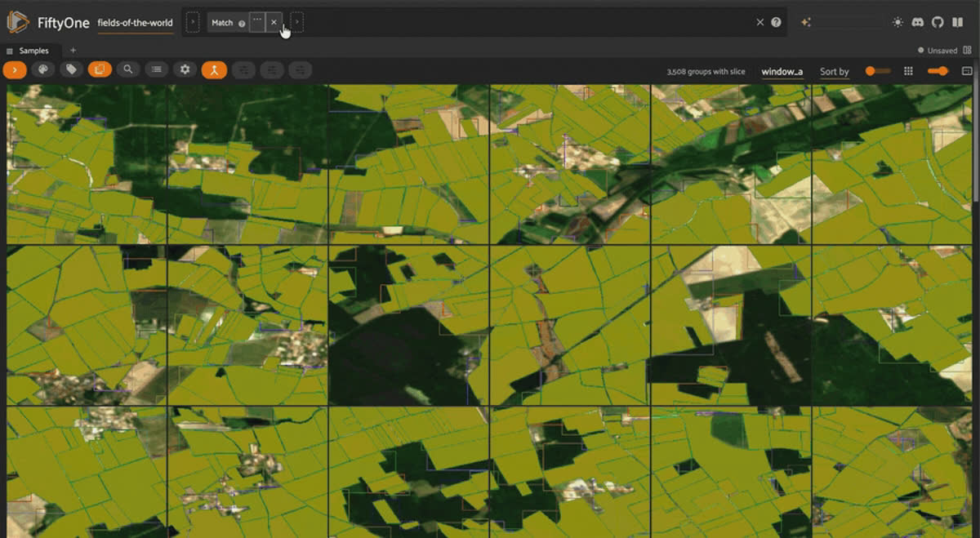
Task: Clear the entire view bar
Action: [x=760, y=23]
